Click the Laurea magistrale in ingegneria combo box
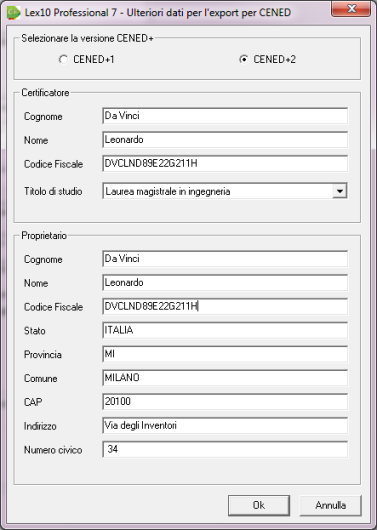Image resolution: width=377 pixels, height=530 pixels. (x=225, y=191)
